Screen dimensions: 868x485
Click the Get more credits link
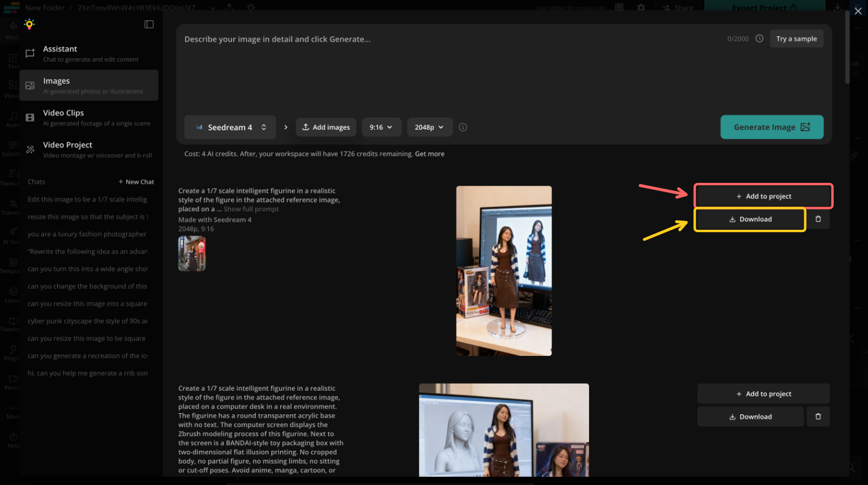pos(429,153)
